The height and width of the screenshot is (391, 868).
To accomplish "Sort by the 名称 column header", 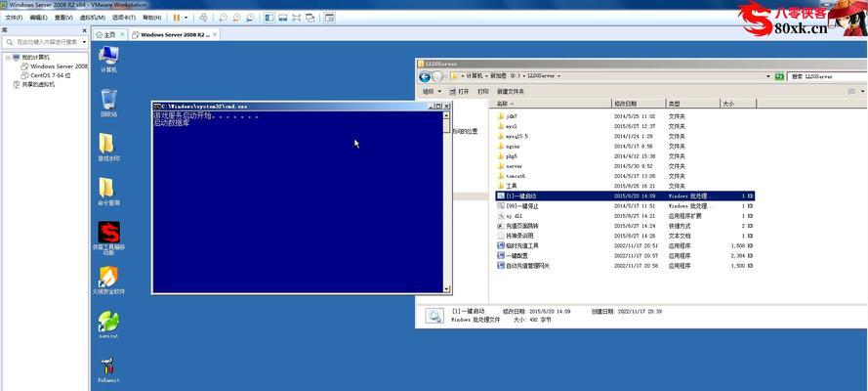I will 551,104.
